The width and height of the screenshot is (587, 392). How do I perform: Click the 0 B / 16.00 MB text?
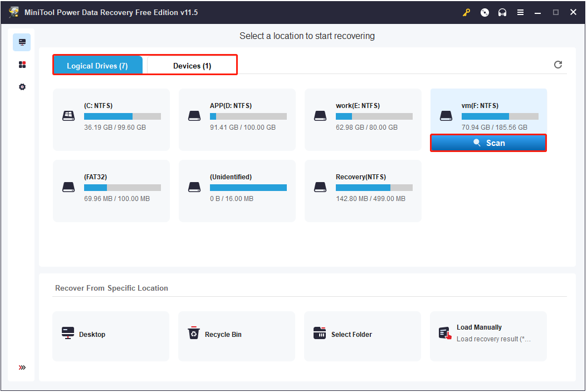click(231, 198)
